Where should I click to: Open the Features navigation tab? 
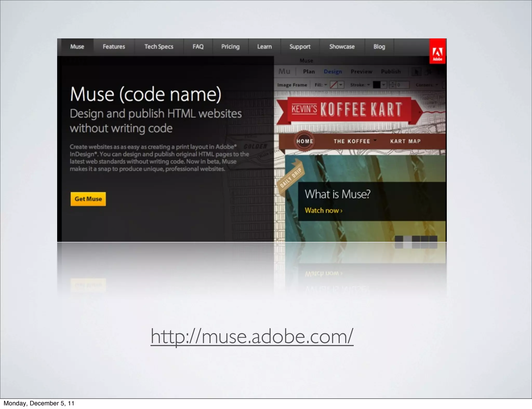(114, 47)
